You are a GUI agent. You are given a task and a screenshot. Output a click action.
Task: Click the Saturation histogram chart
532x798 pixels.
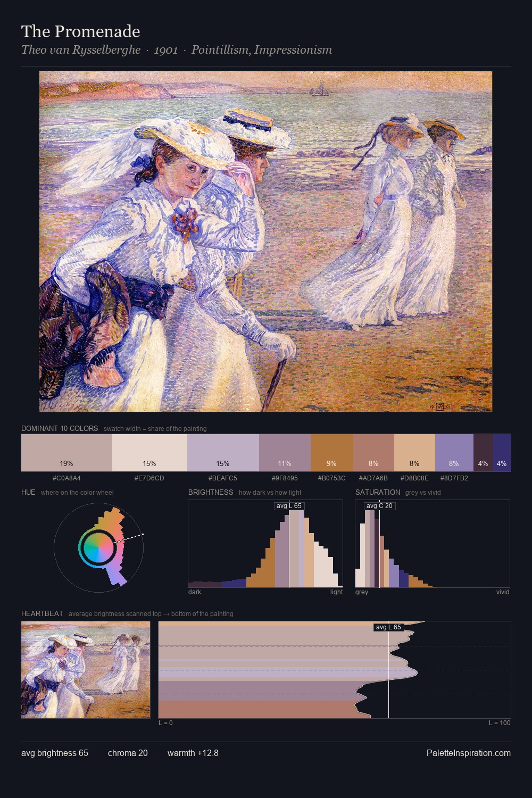[433, 544]
